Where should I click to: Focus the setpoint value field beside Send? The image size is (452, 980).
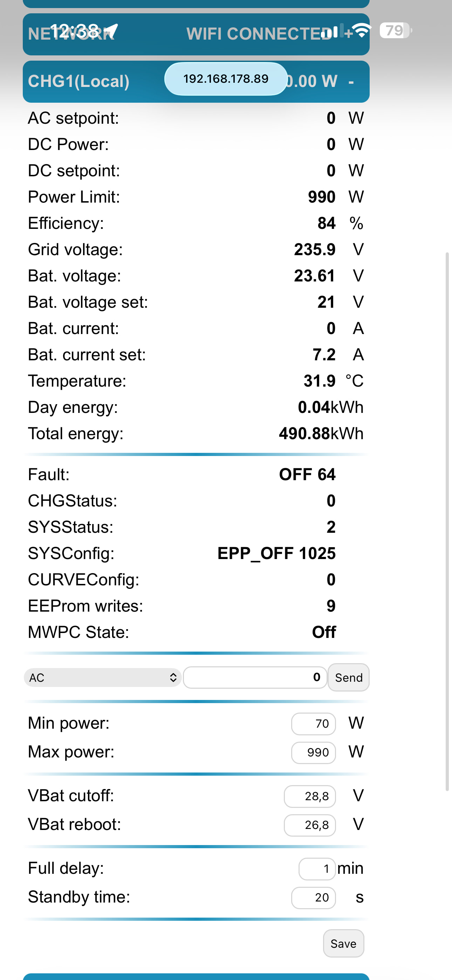[x=255, y=678]
